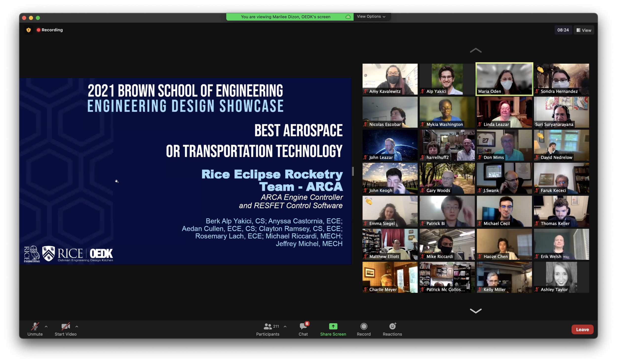This screenshot has width=617, height=364.
Task: Unmute the microphone
Action: coord(35,327)
